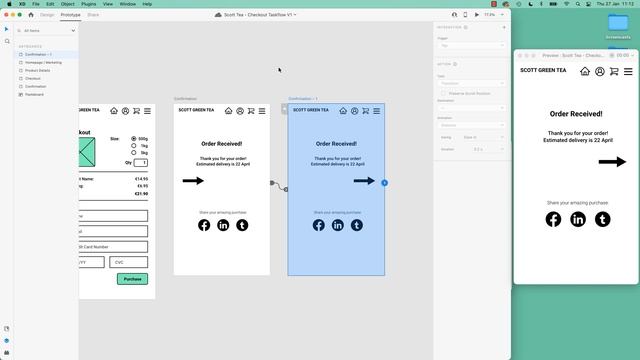Click the LinkedIn icon in Preview window
Screen dimensions: 640x360
click(578, 219)
